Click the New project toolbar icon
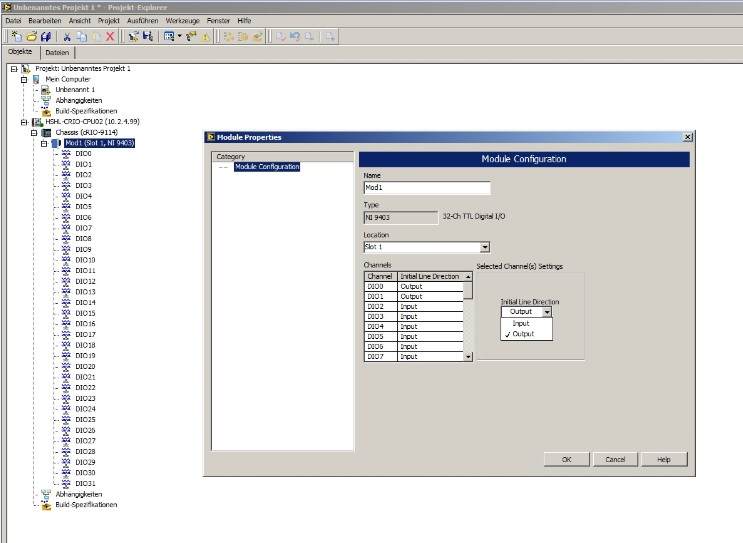Image resolution: width=743 pixels, height=543 pixels. pyautogui.click(x=16, y=36)
